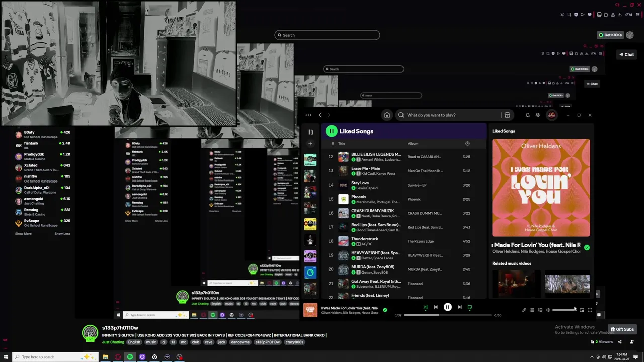Open Spotify profile avatar menu
644x362 pixels.
(x=552, y=115)
